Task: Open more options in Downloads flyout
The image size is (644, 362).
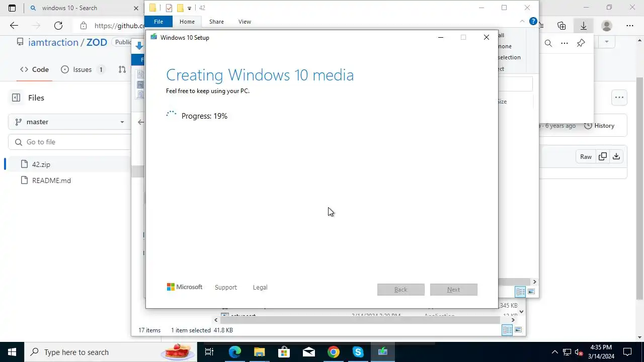Action: (x=565, y=43)
